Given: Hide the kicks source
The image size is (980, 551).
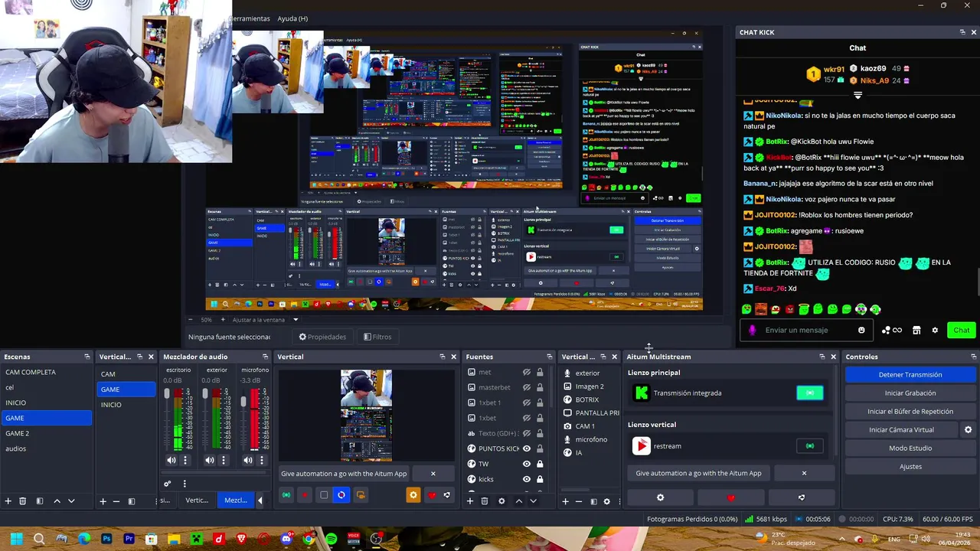Looking at the screenshot, I should coord(527,479).
